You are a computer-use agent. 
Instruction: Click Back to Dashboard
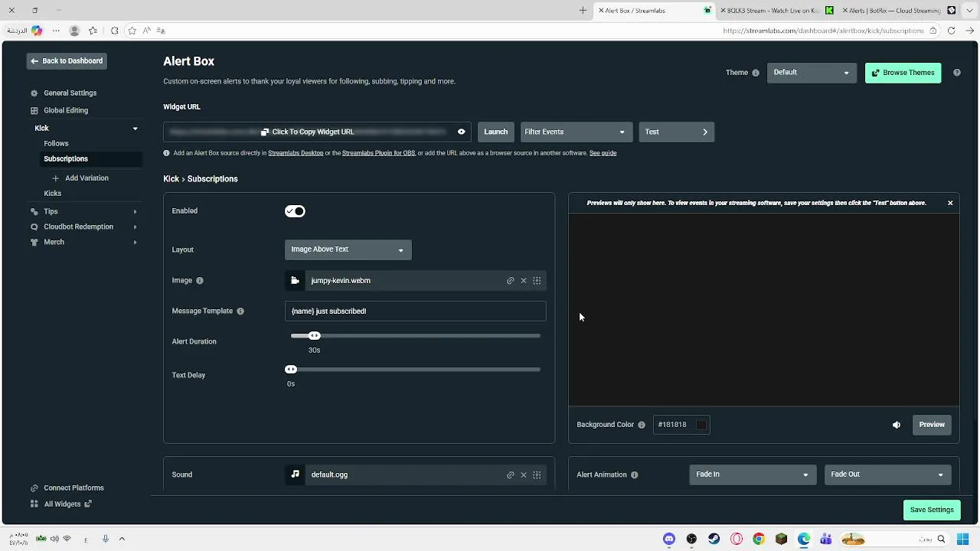click(67, 61)
